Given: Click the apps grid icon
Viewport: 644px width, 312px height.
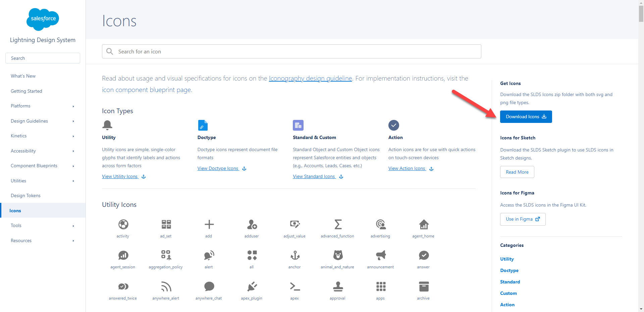Looking at the screenshot, I should 380,286.
